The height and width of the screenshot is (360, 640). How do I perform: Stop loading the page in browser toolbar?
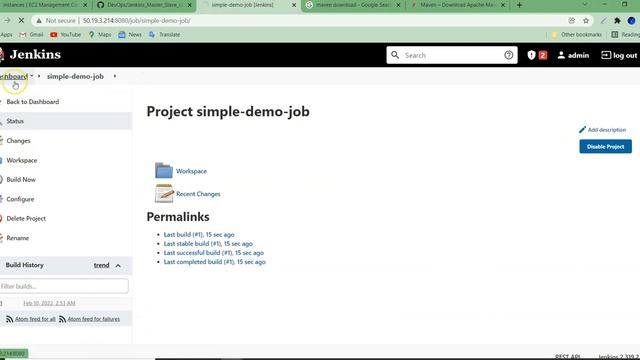pyautogui.click(x=21, y=20)
